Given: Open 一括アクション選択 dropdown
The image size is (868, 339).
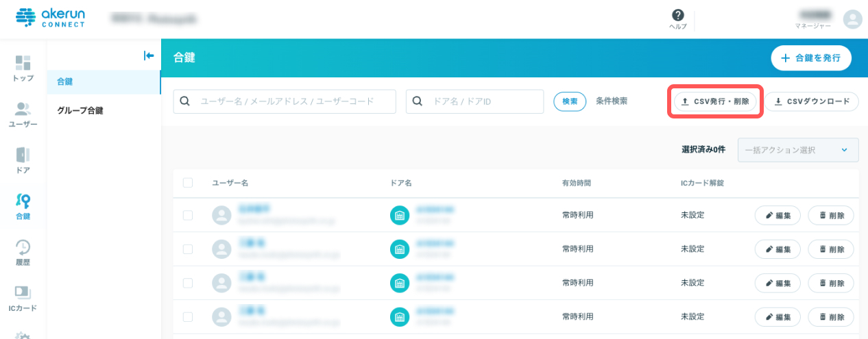Looking at the screenshot, I should click(798, 150).
